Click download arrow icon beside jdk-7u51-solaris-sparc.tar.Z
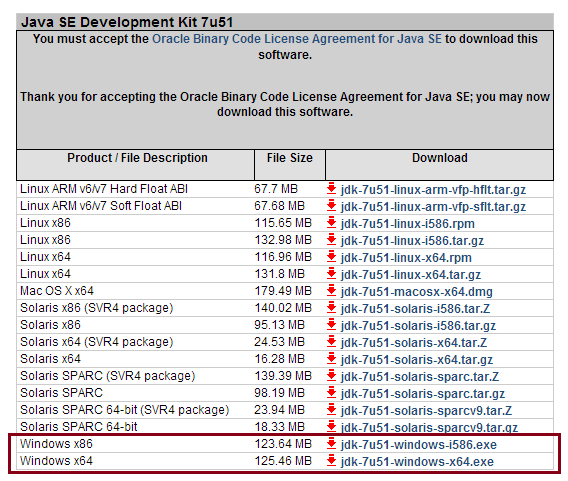Viewport: 568px width, 481px height. tap(331, 376)
